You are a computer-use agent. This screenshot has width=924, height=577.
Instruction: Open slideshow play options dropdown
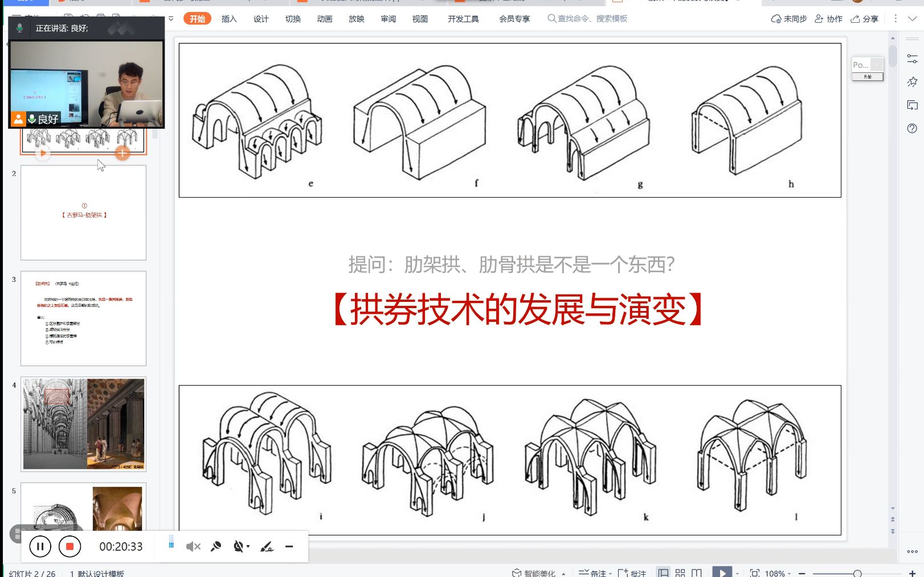(738, 574)
